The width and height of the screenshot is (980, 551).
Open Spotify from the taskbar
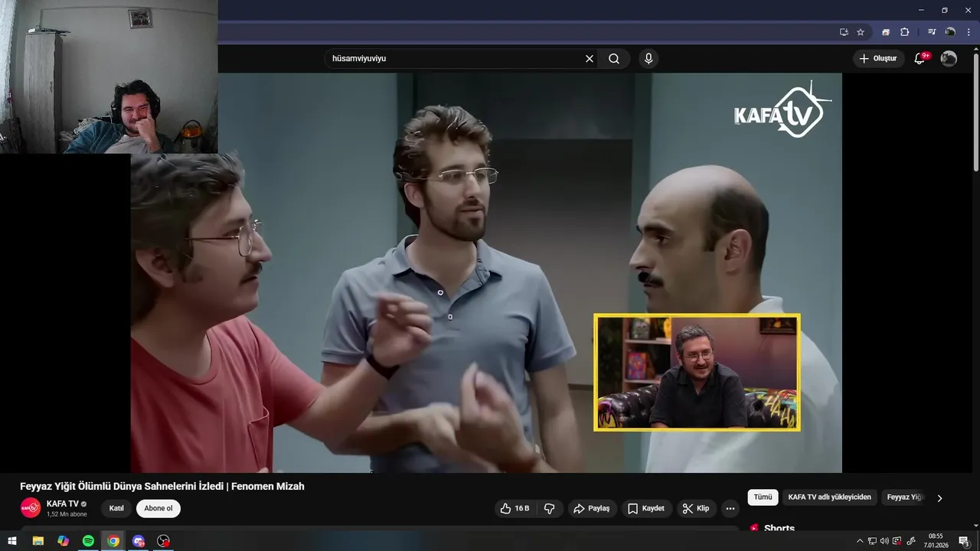pyautogui.click(x=88, y=541)
